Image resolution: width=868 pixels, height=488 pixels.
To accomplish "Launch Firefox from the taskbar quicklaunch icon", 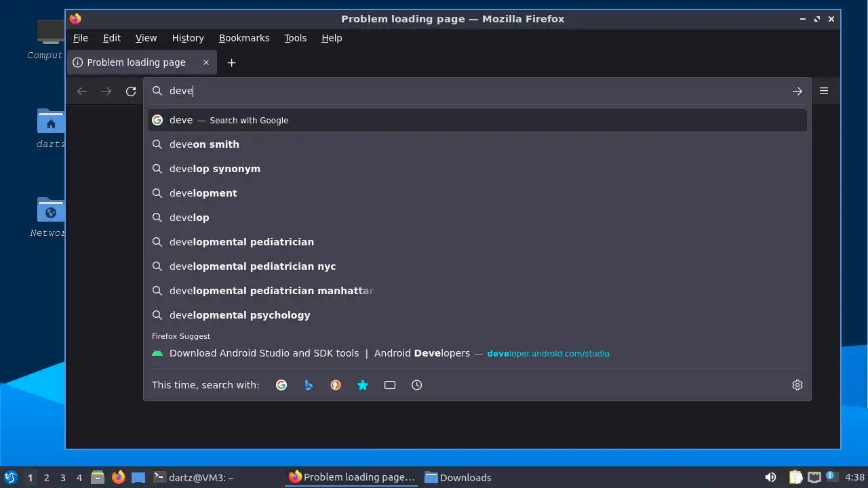I will [x=119, y=477].
